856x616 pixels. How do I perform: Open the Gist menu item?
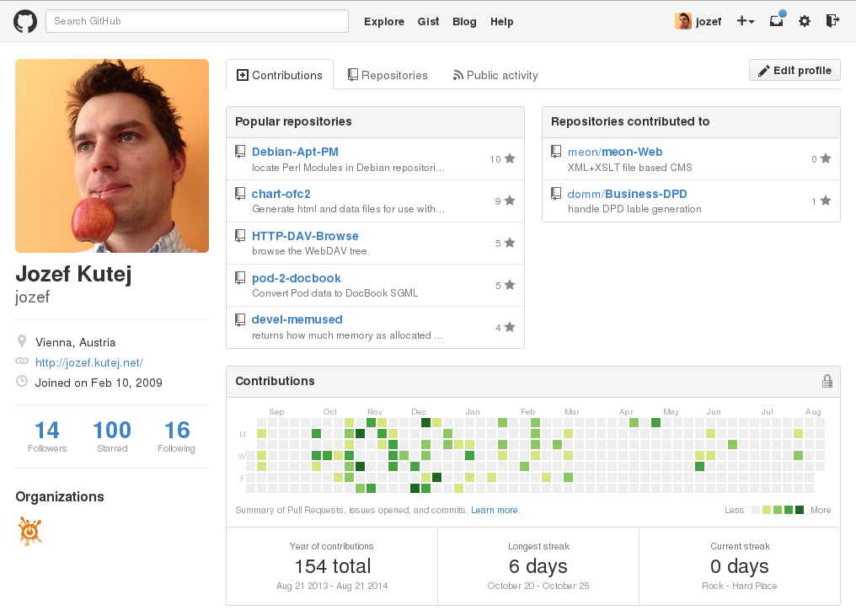click(429, 22)
